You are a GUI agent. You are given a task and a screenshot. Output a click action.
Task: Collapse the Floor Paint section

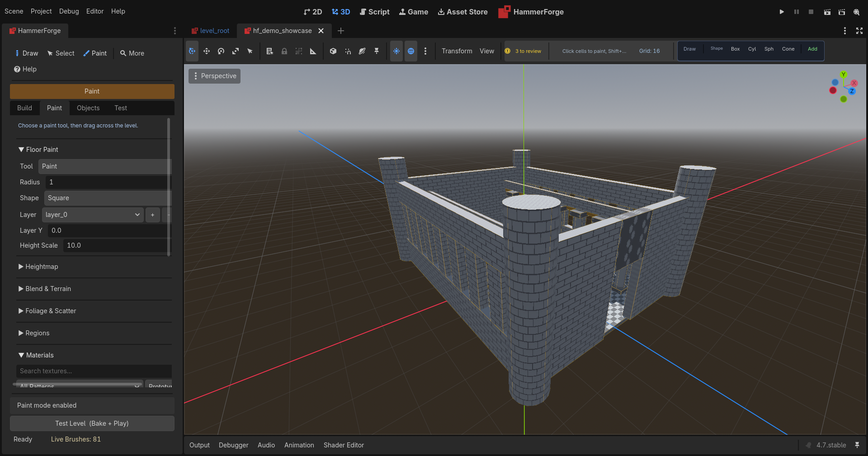[x=38, y=150]
